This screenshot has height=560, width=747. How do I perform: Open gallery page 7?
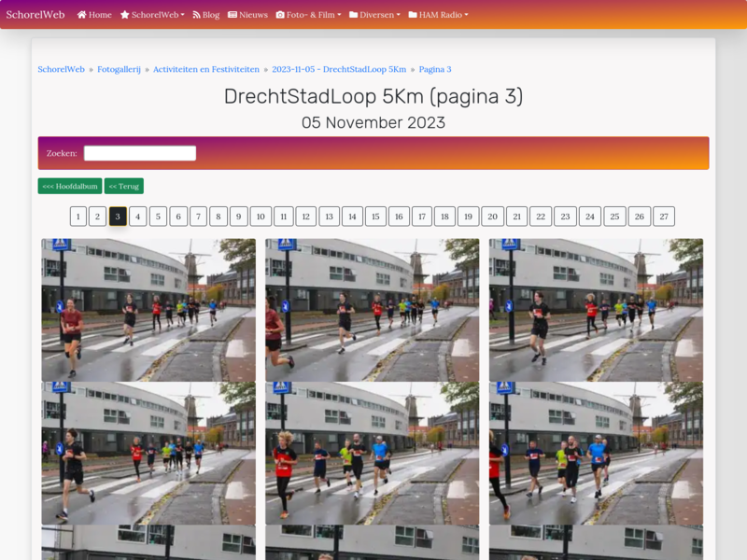coord(199,217)
